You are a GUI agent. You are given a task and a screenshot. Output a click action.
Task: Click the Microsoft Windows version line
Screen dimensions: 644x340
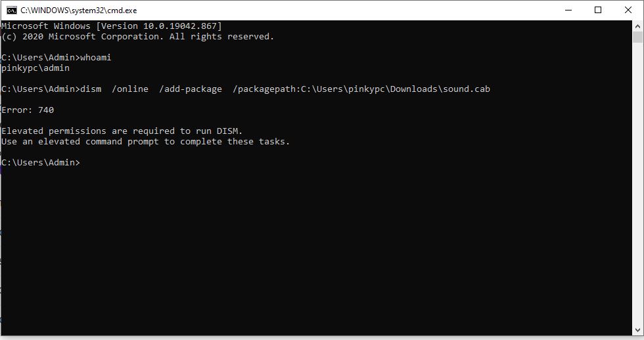click(x=111, y=26)
